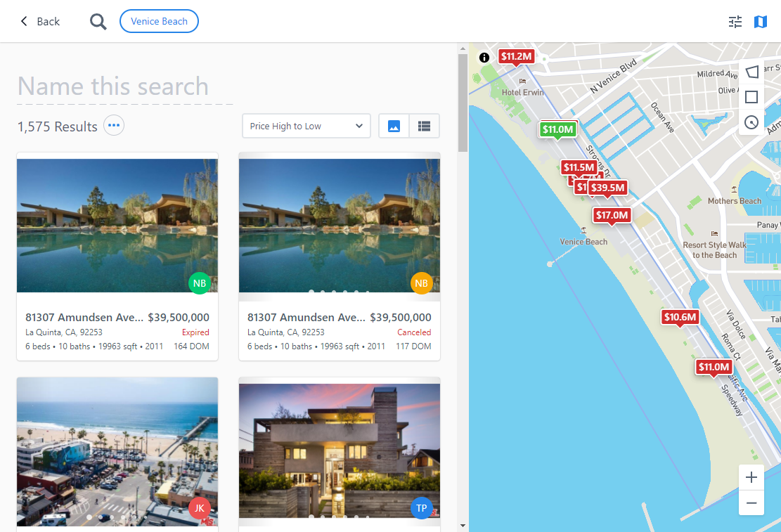781x532 pixels.
Task: Select the Expired listing status label
Action: click(195, 332)
